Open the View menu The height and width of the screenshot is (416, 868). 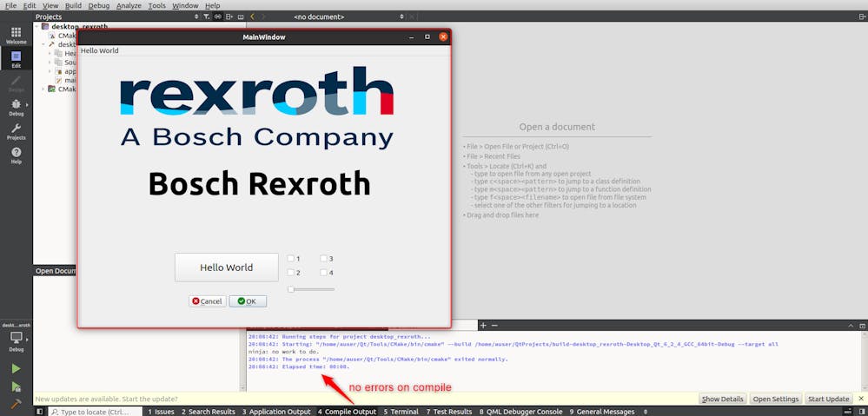pos(50,5)
